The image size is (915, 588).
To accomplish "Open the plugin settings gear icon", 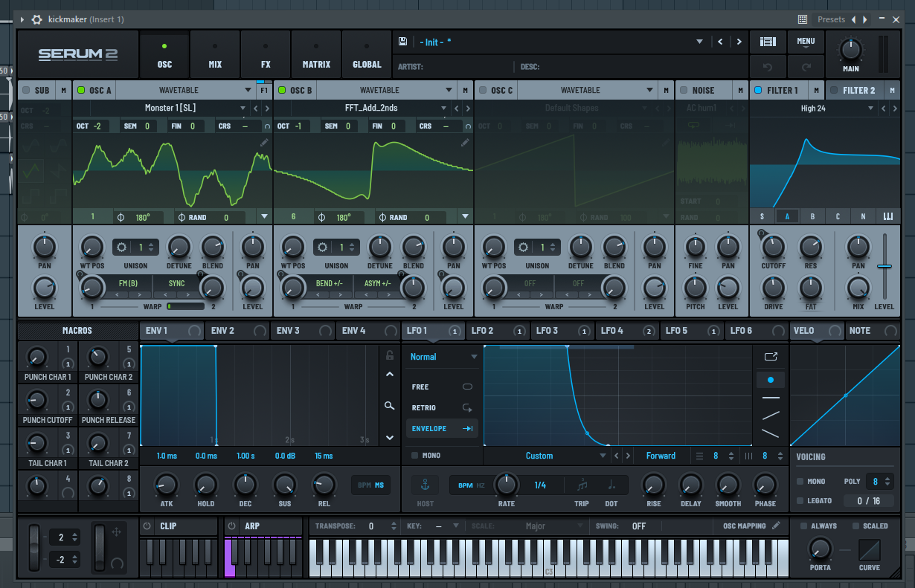I will (x=37, y=19).
